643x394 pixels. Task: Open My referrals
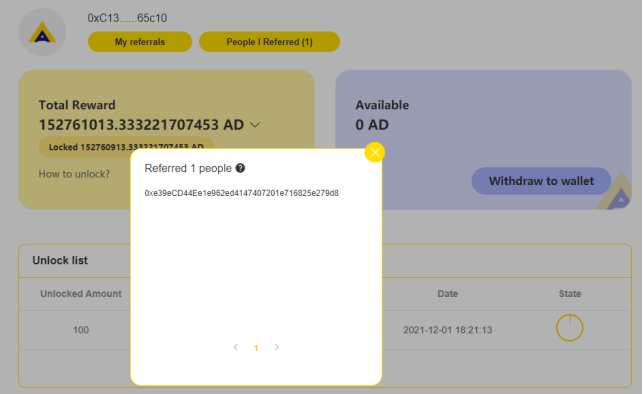click(140, 42)
